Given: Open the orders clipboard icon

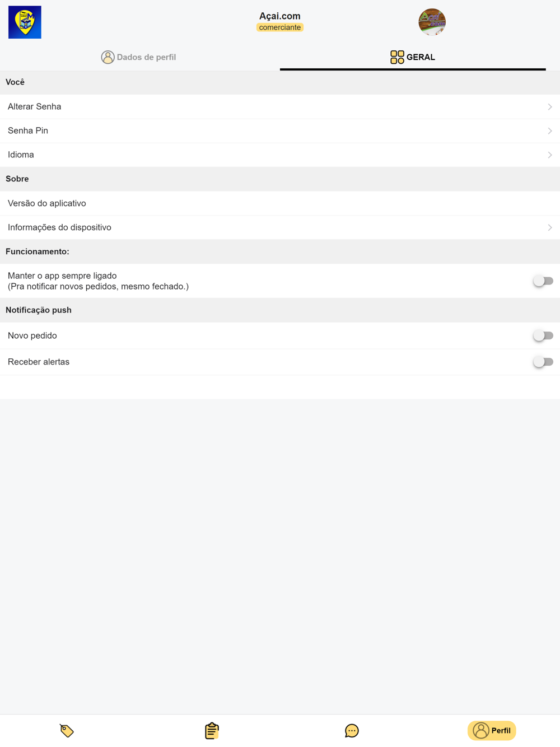Looking at the screenshot, I should coord(212,731).
